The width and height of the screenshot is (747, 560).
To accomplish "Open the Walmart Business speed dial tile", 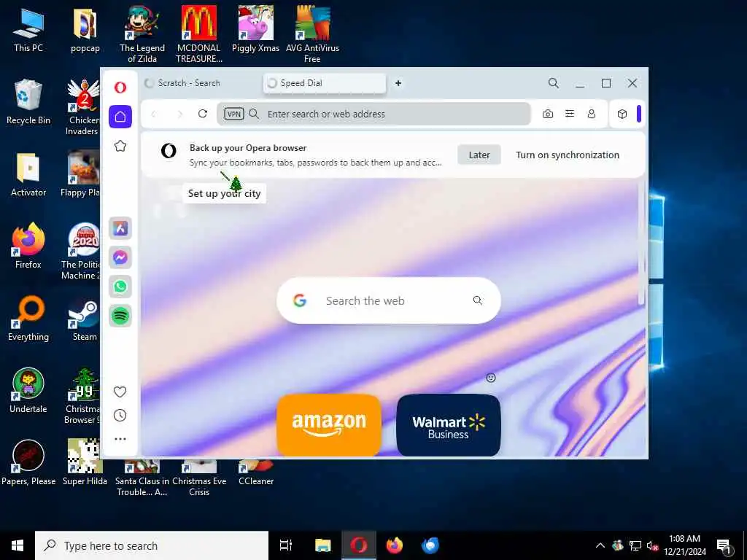I will pos(449,425).
